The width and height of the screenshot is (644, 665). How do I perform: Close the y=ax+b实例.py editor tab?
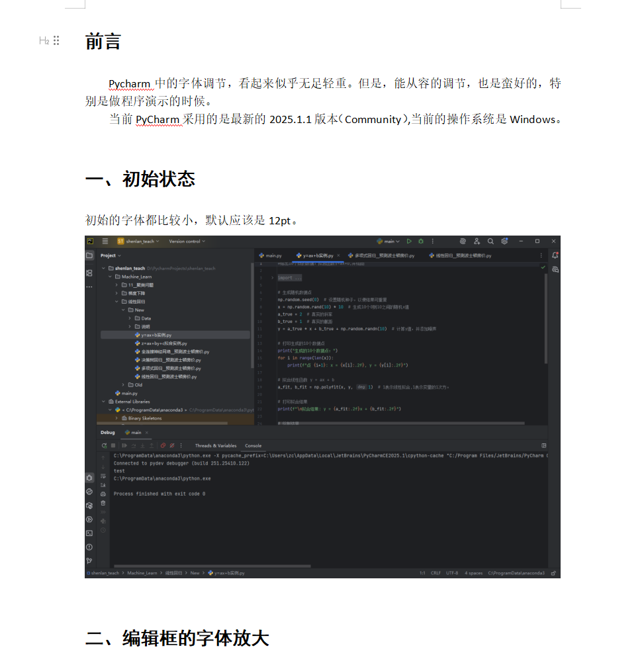(338, 255)
